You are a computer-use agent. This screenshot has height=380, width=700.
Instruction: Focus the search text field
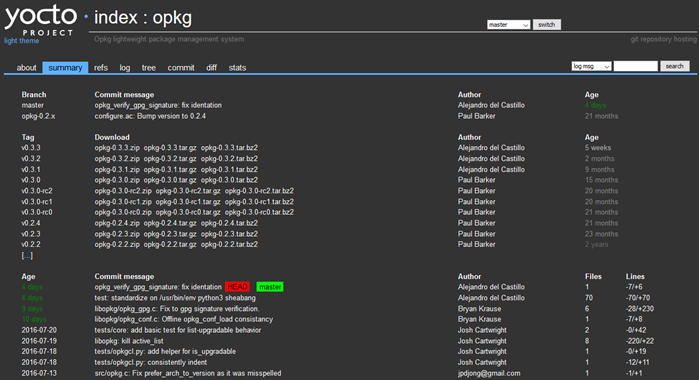click(635, 66)
